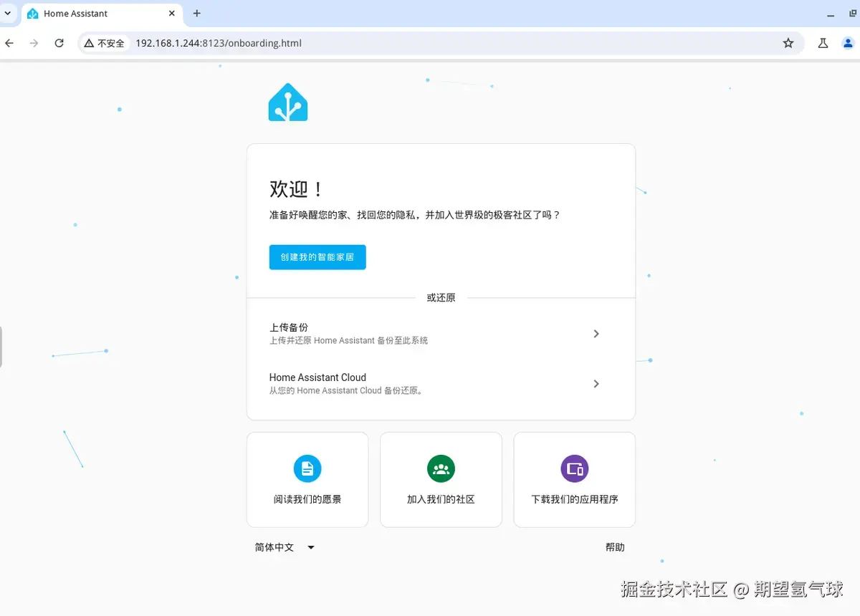Go back to the previous page
860x616 pixels.
[9, 43]
